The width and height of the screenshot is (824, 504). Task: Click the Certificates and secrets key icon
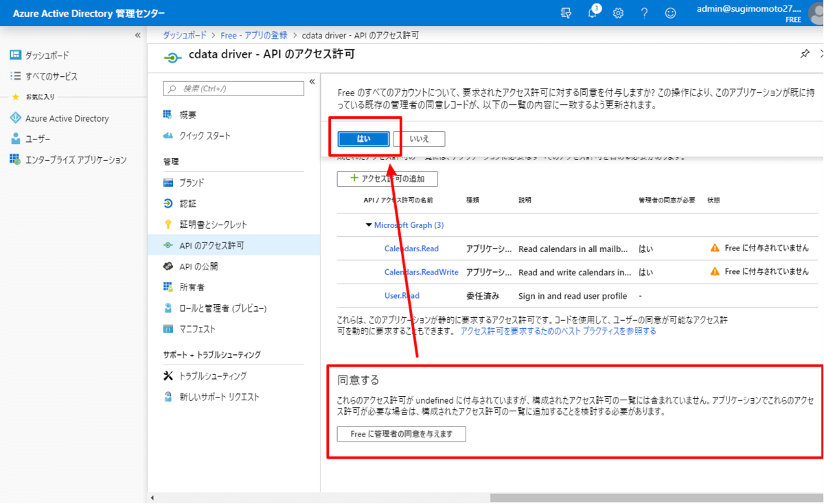pyautogui.click(x=168, y=225)
